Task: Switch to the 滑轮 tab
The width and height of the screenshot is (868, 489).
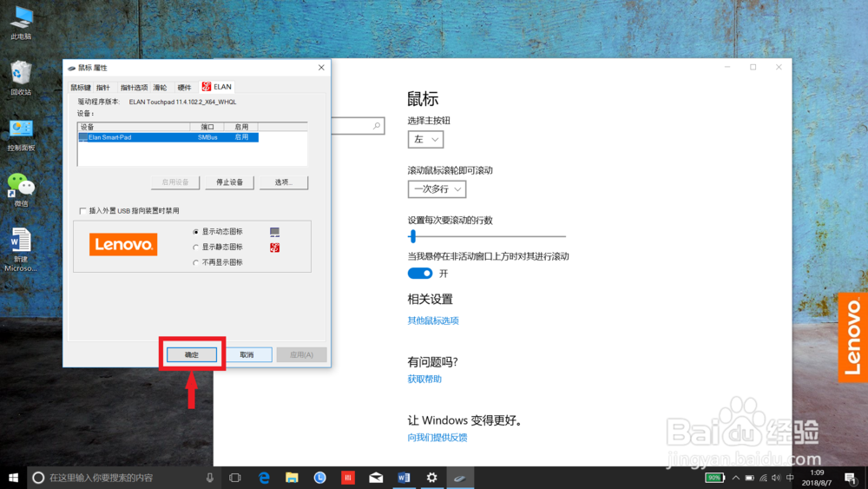Action: click(160, 88)
